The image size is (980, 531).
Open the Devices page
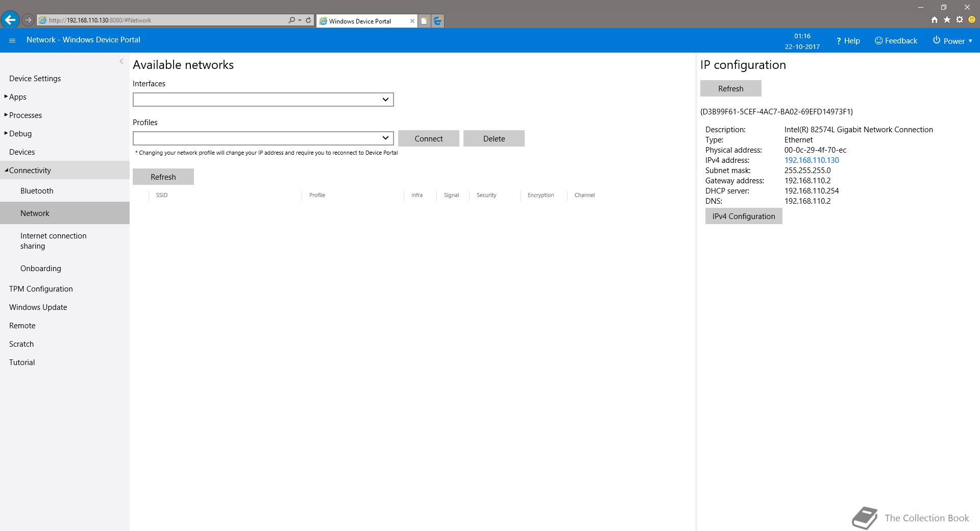[x=22, y=152]
